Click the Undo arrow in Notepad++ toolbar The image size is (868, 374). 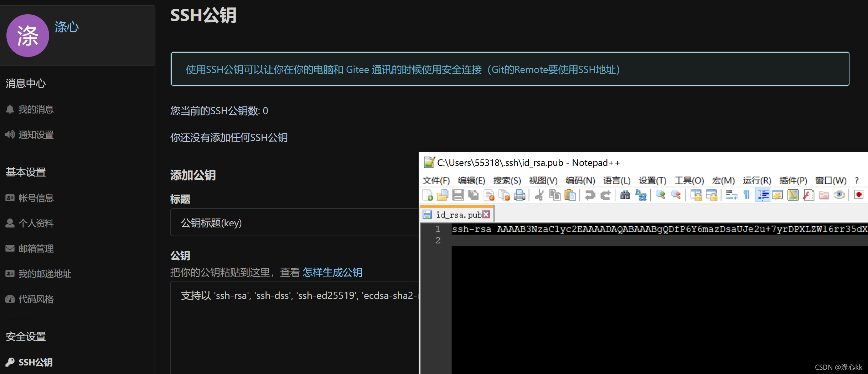pyautogui.click(x=590, y=195)
